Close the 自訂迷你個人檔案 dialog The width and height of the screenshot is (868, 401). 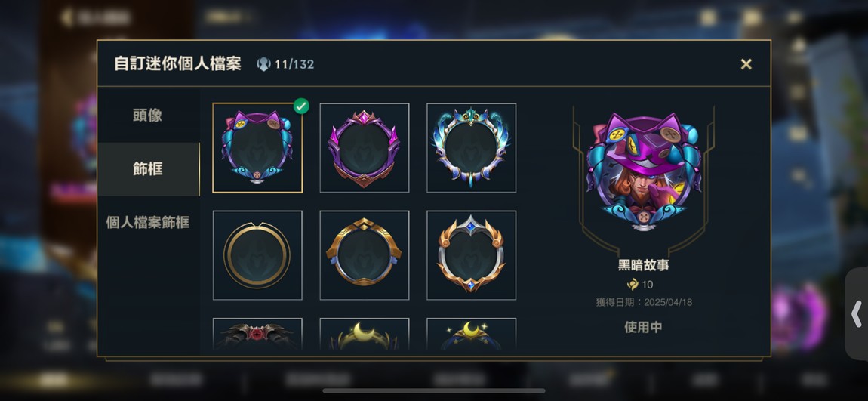(746, 64)
